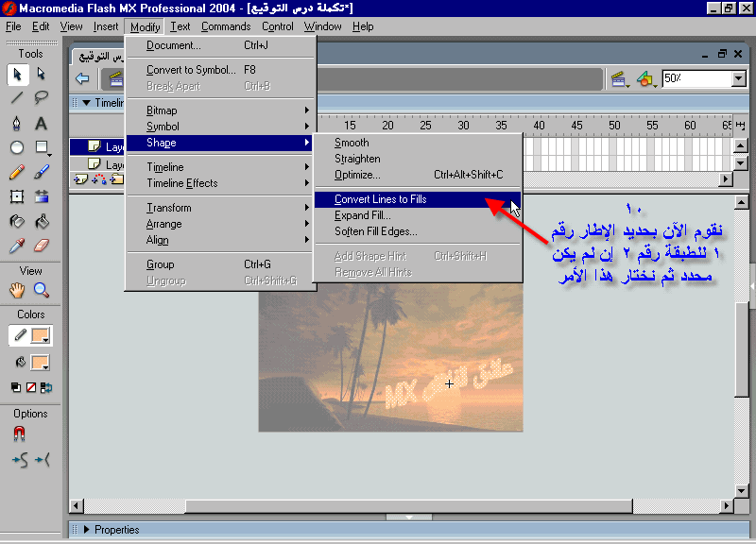
Task: Choose Convert to Symbol command
Action: tap(220, 70)
